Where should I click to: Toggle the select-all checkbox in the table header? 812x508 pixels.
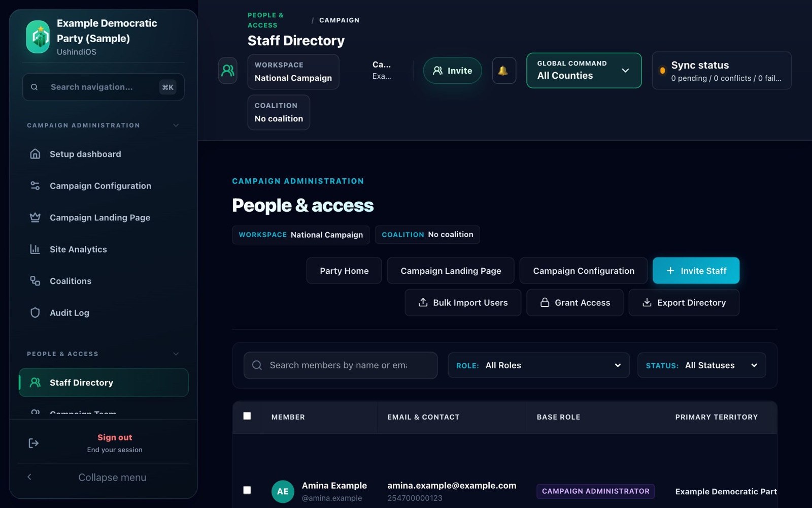tap(247, 416)
